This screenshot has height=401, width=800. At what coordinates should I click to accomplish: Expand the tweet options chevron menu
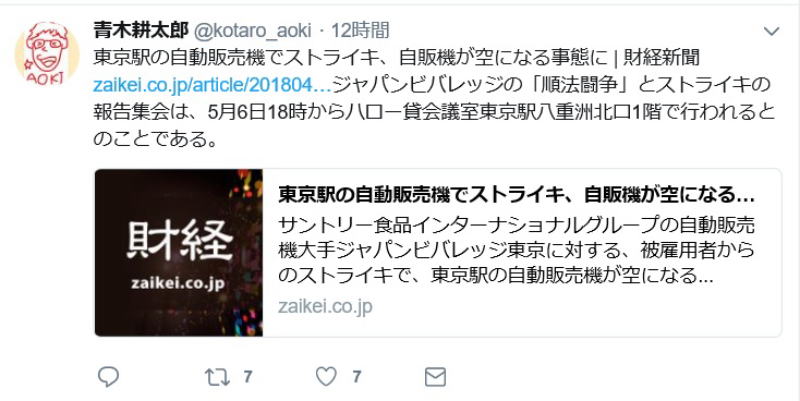(x=771, y=32)
